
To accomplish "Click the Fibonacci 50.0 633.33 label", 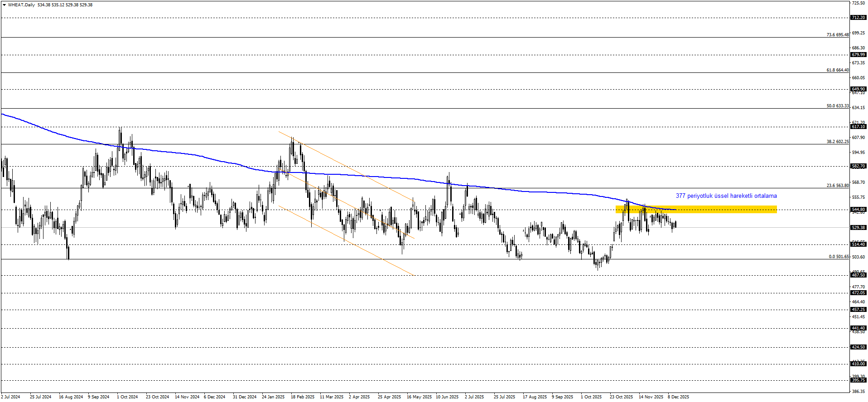I will (x=837, y=106).
